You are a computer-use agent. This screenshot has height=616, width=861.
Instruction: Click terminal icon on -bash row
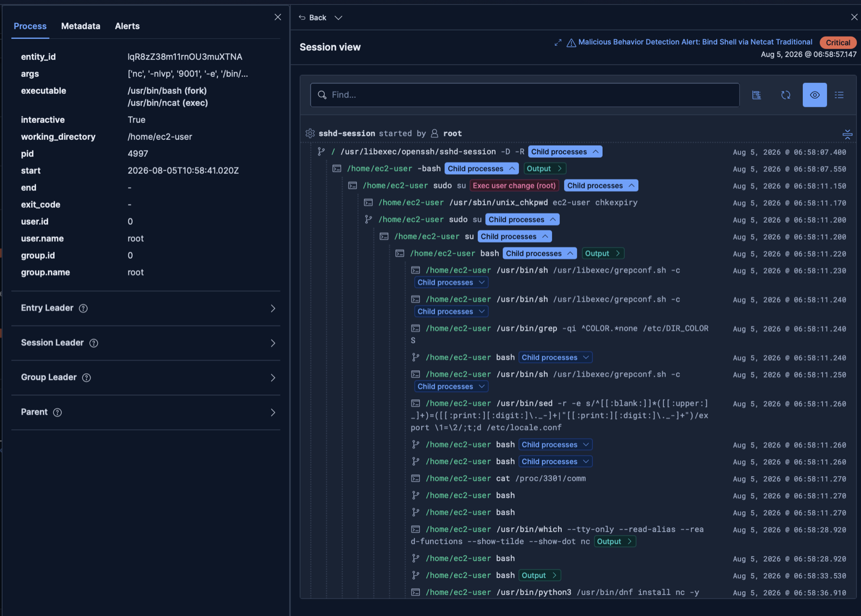click(x=337, y=168)
